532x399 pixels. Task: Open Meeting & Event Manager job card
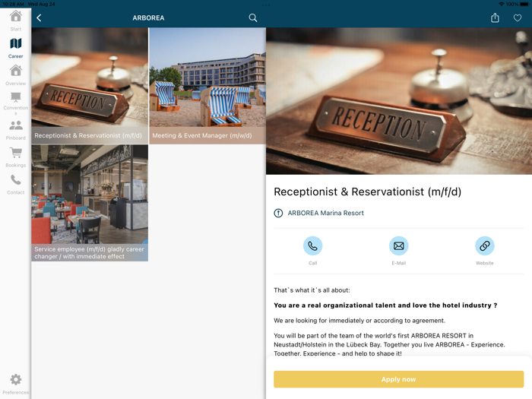pyautogui.click(x=207, y=86)
